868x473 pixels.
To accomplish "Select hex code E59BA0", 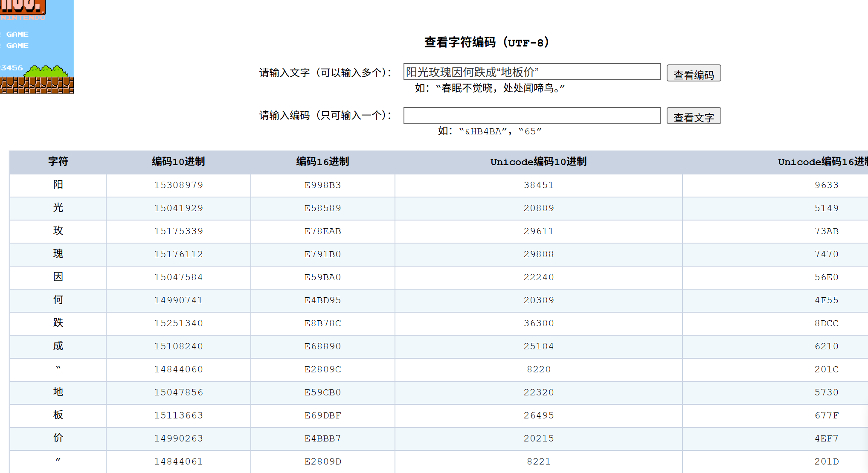I will pos(322,277).
